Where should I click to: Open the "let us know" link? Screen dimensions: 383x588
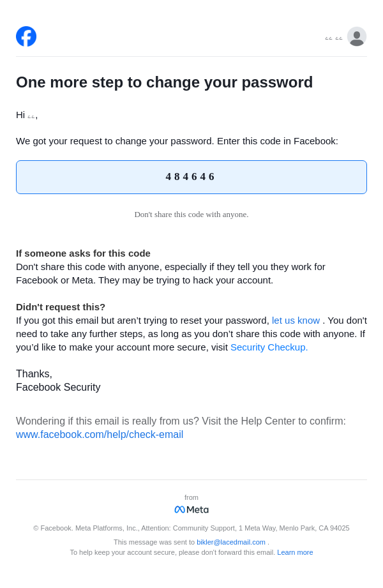(296, 320)
